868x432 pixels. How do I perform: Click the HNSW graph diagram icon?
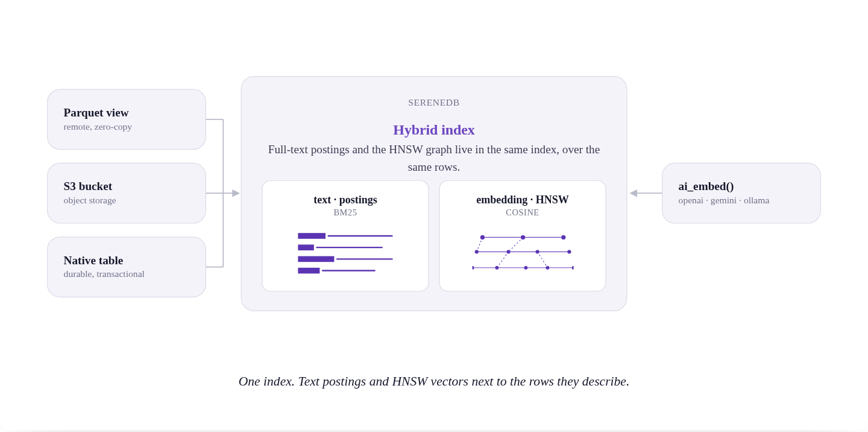click(523, 252)
